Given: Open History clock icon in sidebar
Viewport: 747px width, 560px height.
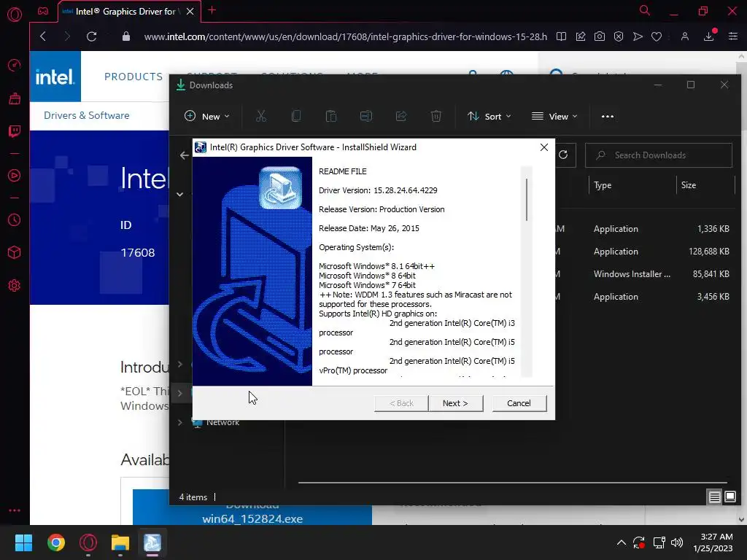Looking at the screenshot, I should coord(15,220).
